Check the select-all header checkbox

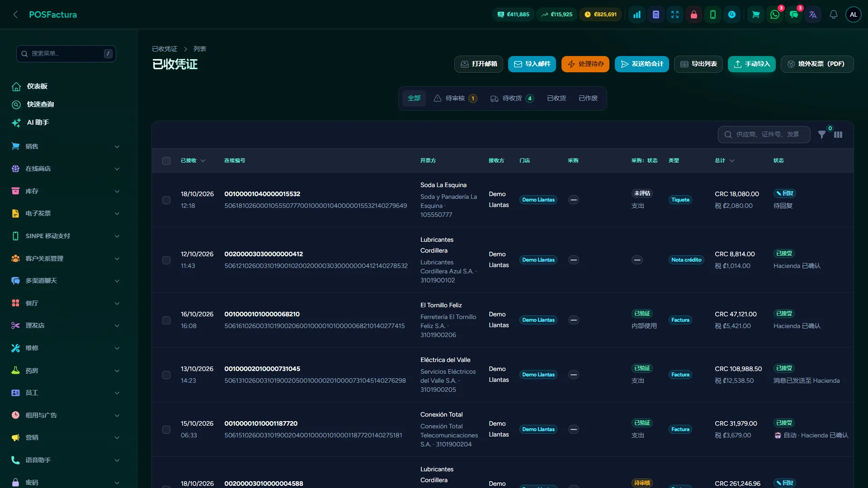[166, 161]
